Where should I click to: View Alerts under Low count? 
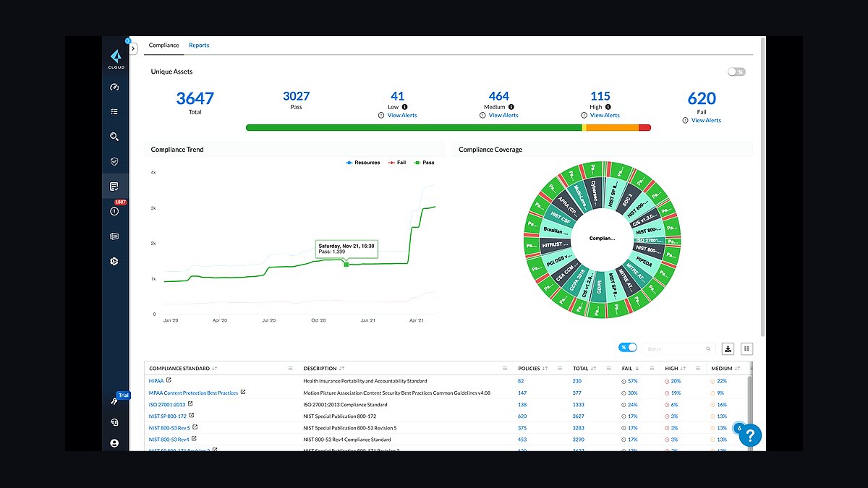402,116
